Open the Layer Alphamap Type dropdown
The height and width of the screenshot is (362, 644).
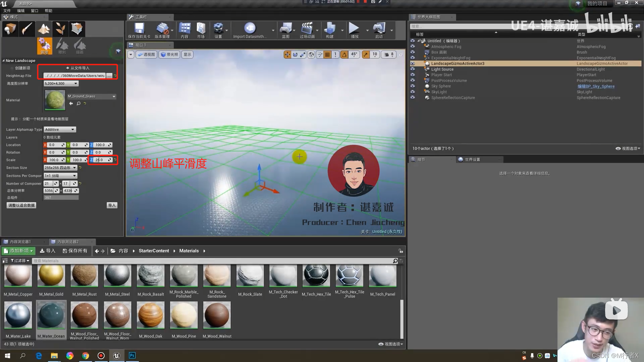(x=60, y=129)
